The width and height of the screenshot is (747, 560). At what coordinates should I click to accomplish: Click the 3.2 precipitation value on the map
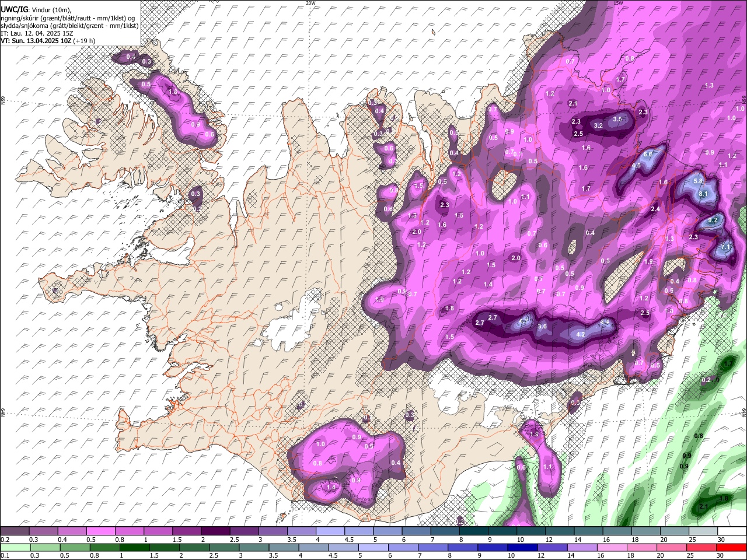[x=598, y=125]
